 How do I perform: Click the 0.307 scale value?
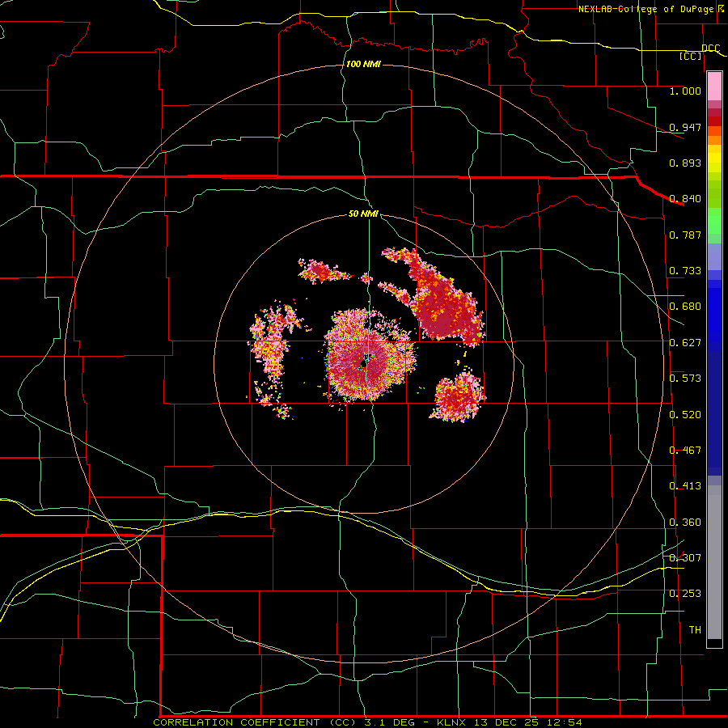(x=685, y=558)
